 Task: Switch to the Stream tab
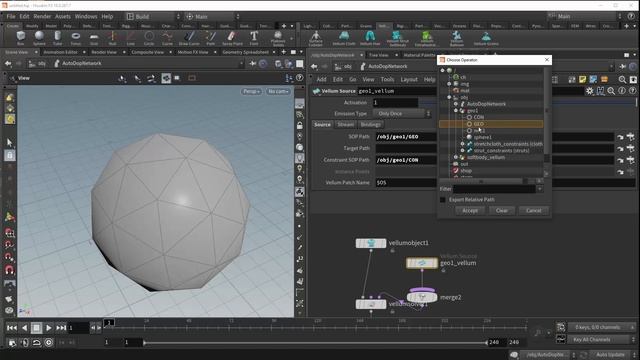tap(345, 124)
